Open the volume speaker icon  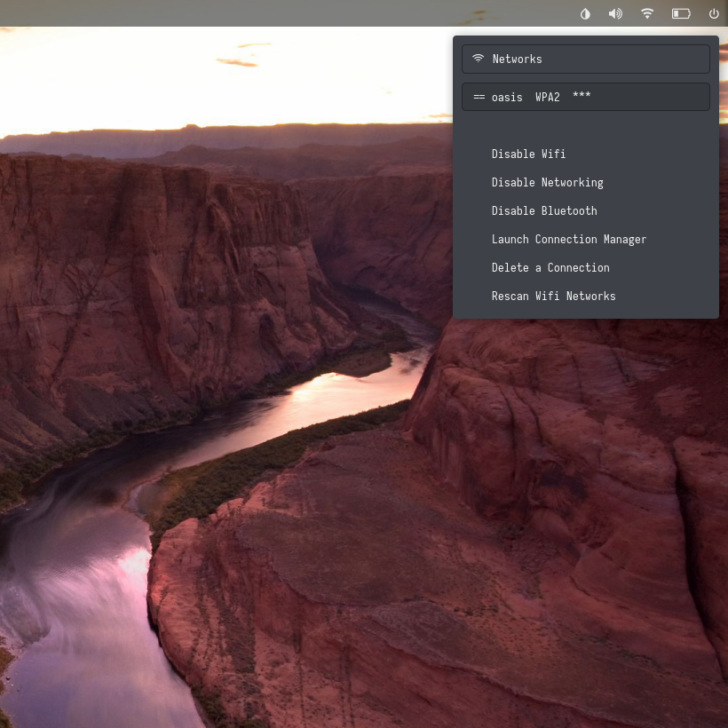pos(615,13)
